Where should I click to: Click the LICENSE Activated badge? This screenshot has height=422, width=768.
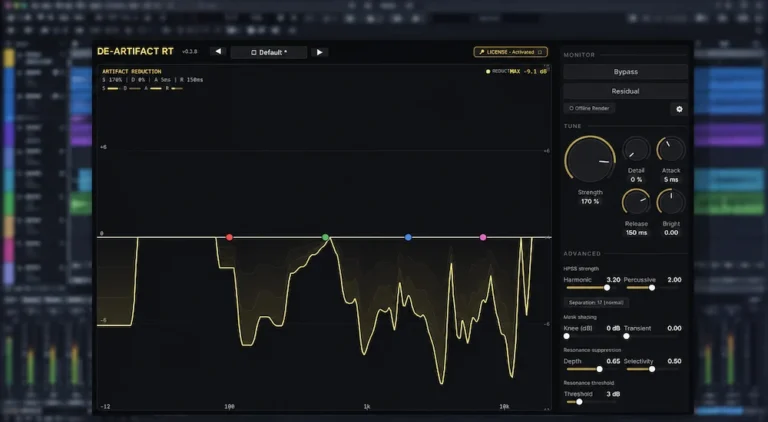(x=510, y=52)
